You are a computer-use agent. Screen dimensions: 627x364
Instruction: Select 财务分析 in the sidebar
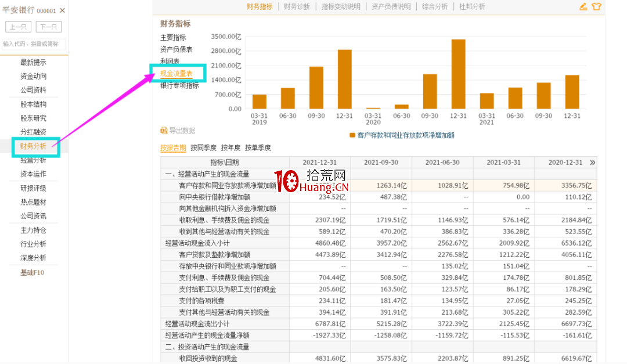(x=33, y=146)
